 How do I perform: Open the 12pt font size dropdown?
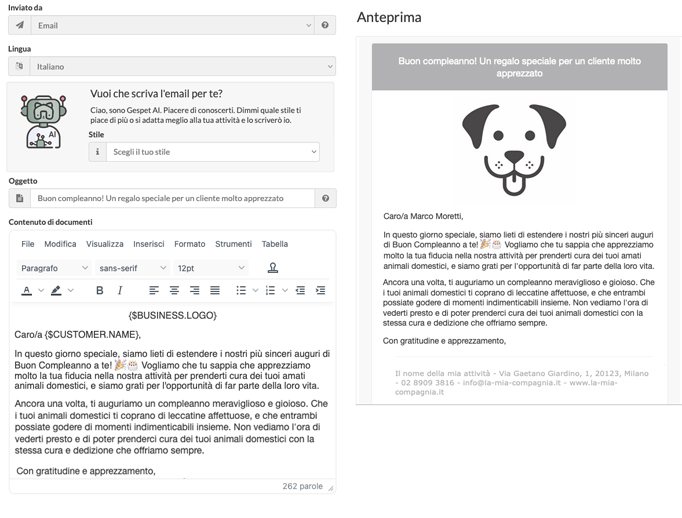(211, 268)
